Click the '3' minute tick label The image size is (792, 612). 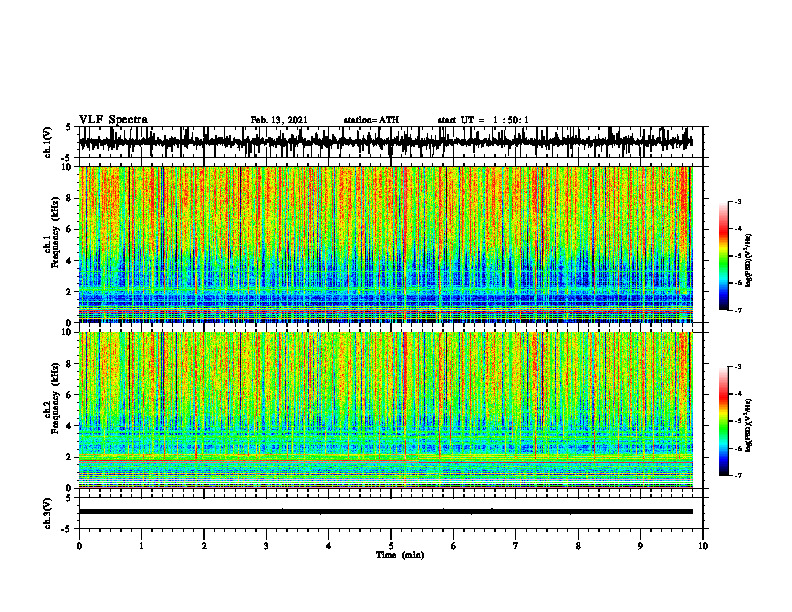point(266,546)
